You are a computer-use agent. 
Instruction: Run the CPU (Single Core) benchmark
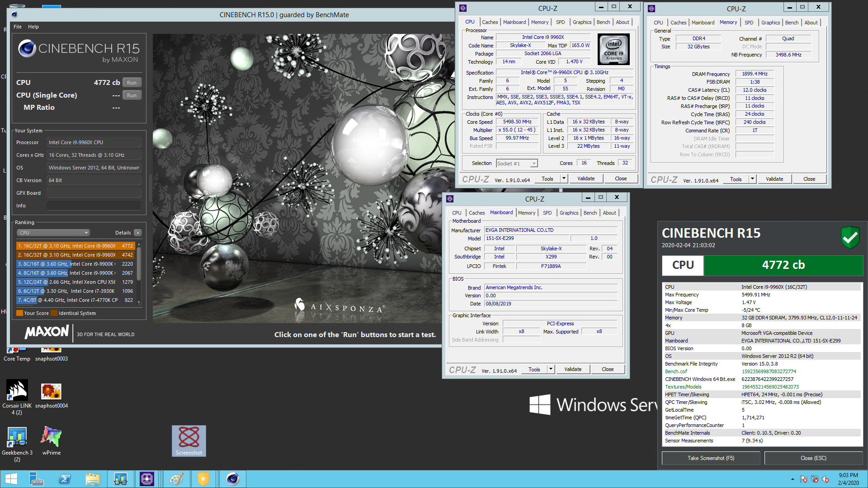(x=132, y=95)
